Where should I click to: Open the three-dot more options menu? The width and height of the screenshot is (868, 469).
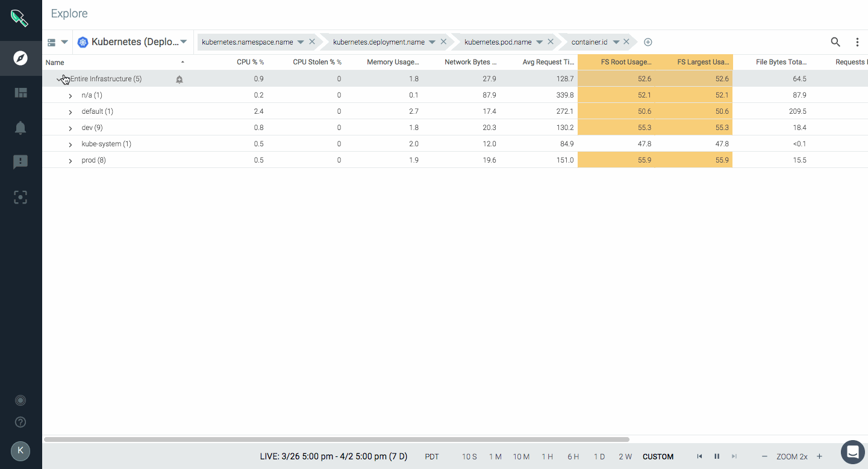coord(857,42)
